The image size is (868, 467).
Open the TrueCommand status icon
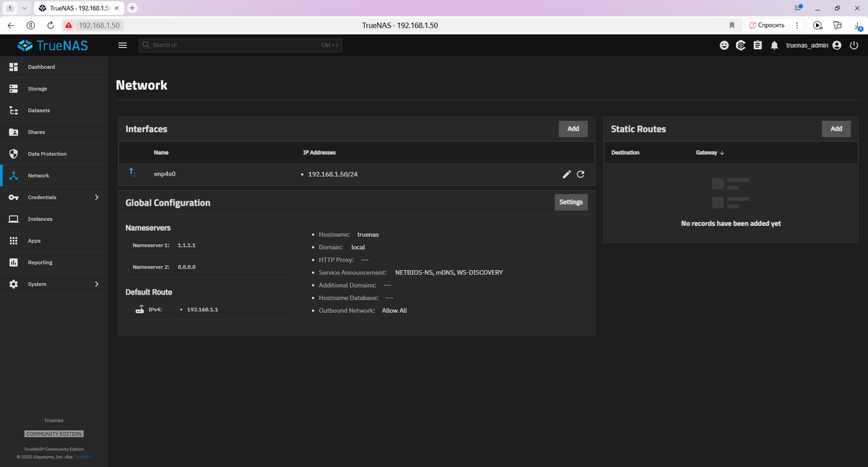tap(741, 45)
